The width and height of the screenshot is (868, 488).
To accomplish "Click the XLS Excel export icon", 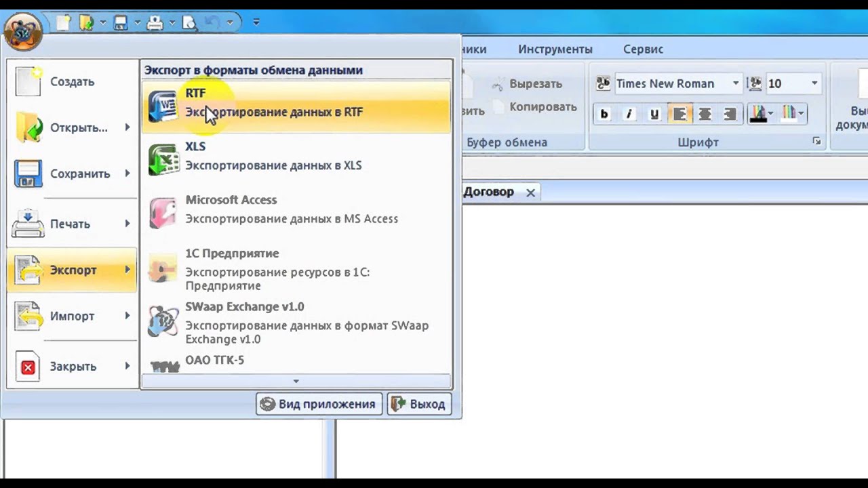I will point(163,159).
